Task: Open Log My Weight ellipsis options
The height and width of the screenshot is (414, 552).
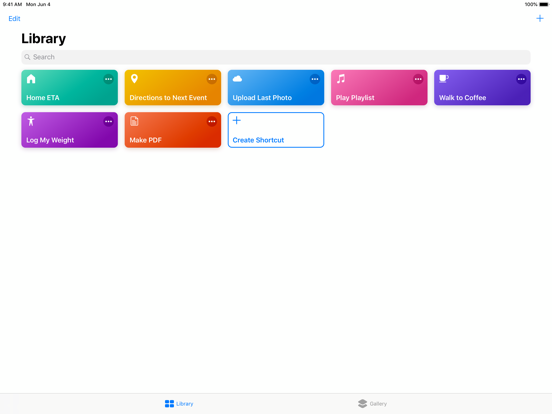Action: (x=108, y=121)
